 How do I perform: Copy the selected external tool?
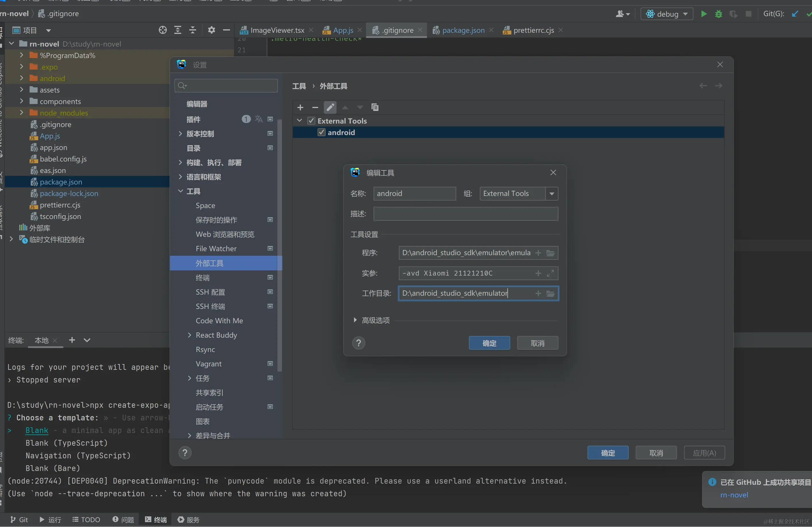pyautogui.click(x=375, y=107)
